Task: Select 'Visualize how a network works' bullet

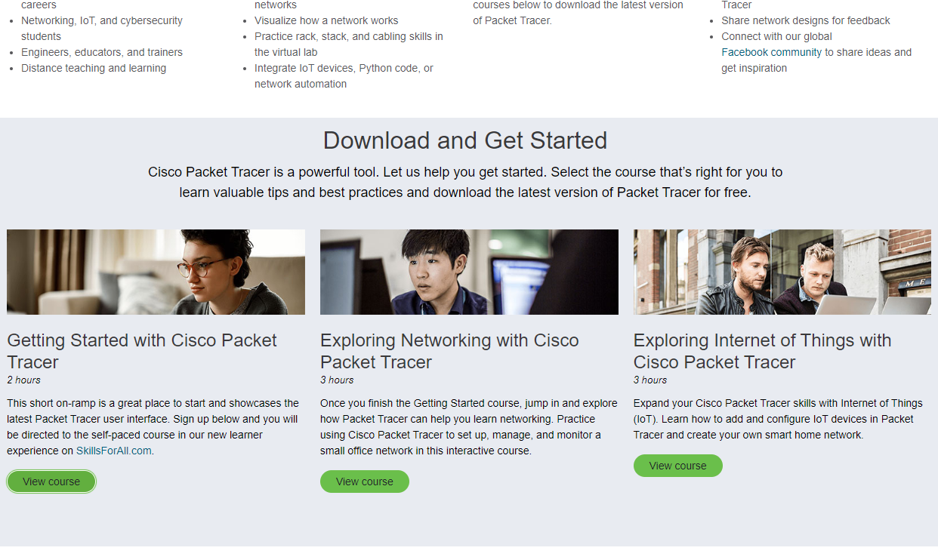Action: pos(326,20)
